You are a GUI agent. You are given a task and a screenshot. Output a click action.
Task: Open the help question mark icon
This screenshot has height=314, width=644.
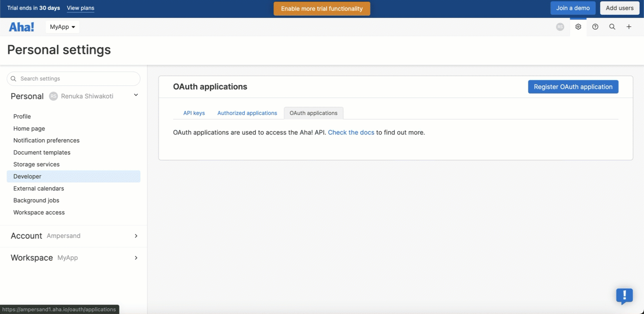pyautogui.click(x=595, y=27)
